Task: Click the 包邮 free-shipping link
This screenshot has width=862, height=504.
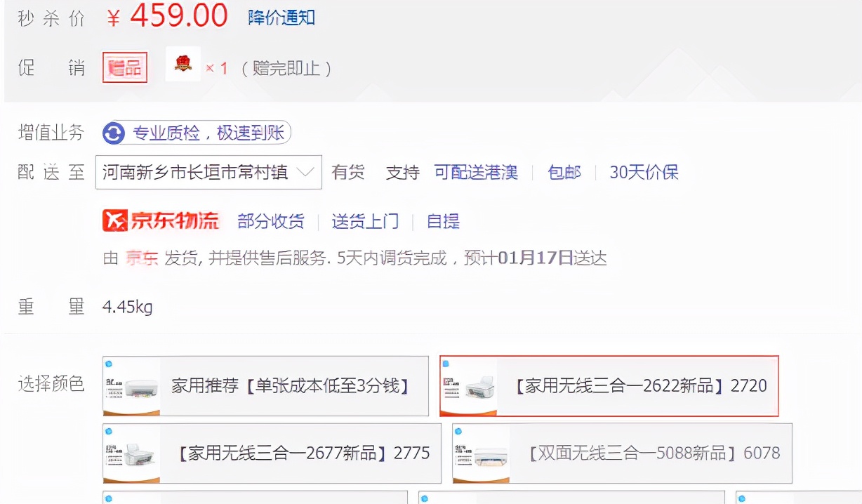Action: pyautogui.click(x=564, y=172)
